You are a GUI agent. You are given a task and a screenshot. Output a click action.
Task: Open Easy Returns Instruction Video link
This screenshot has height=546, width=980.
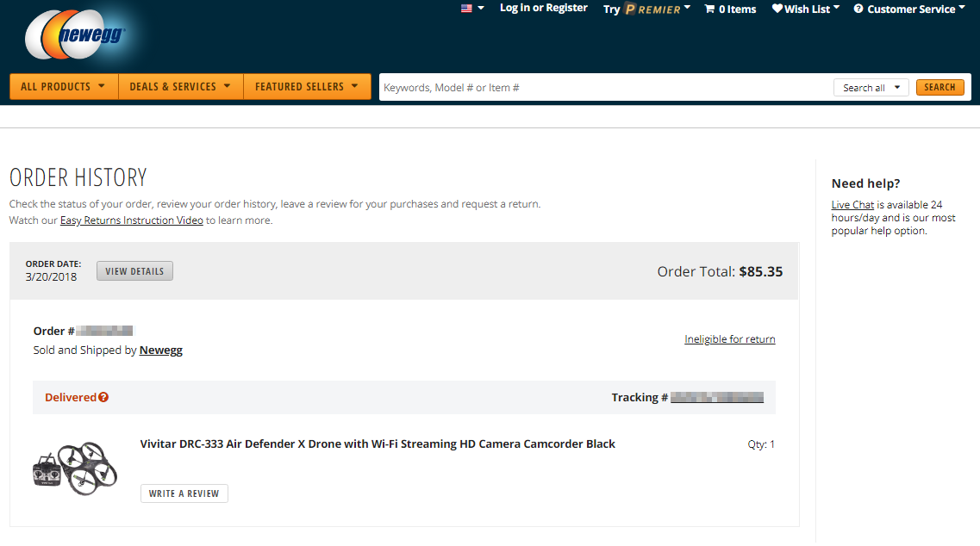[x=131, y=220]
